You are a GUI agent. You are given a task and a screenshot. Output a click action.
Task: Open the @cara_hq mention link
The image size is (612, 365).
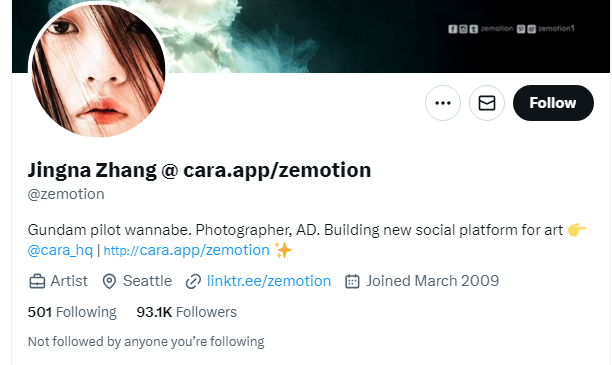[x=60, y=250]
